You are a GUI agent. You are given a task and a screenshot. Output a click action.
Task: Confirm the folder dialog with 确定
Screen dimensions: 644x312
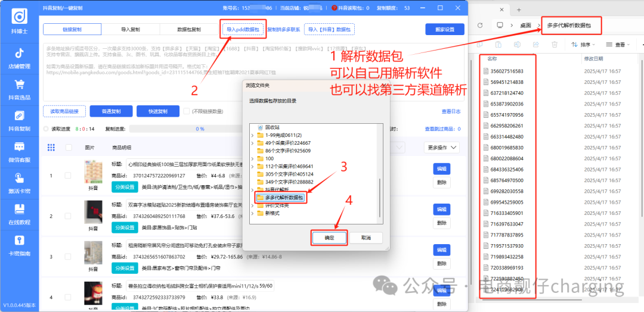click(x=329, y=238)
